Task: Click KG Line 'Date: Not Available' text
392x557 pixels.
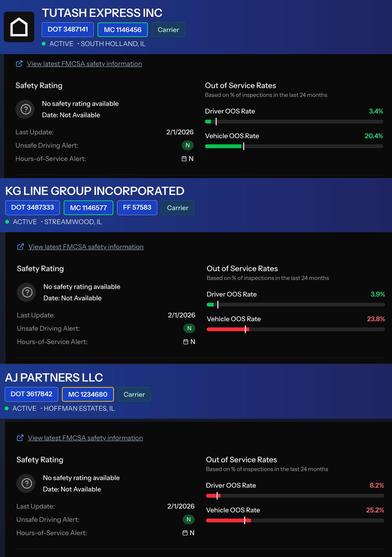Action: 73,298
